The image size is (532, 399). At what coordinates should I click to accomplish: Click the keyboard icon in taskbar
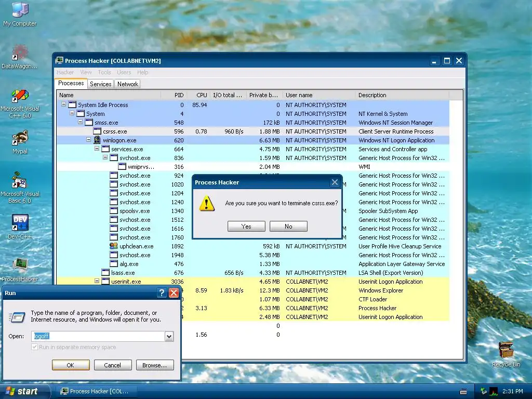coord(463,392)
